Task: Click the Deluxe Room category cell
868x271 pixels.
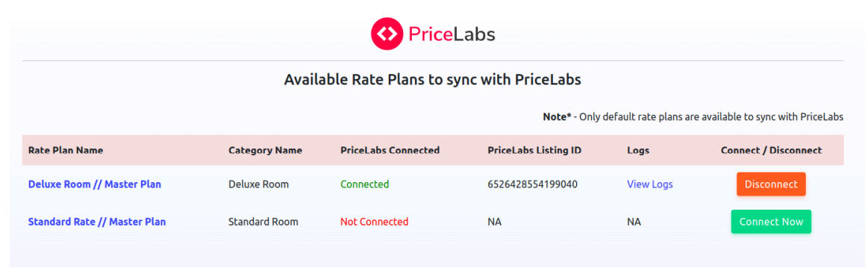Action: click(258, 184)
